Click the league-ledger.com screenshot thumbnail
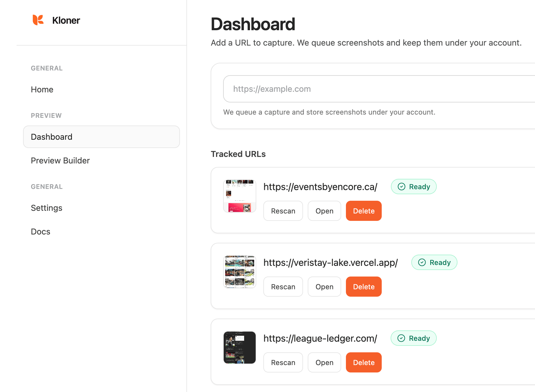Screen dimensions: 535x392 pos(239,347)
